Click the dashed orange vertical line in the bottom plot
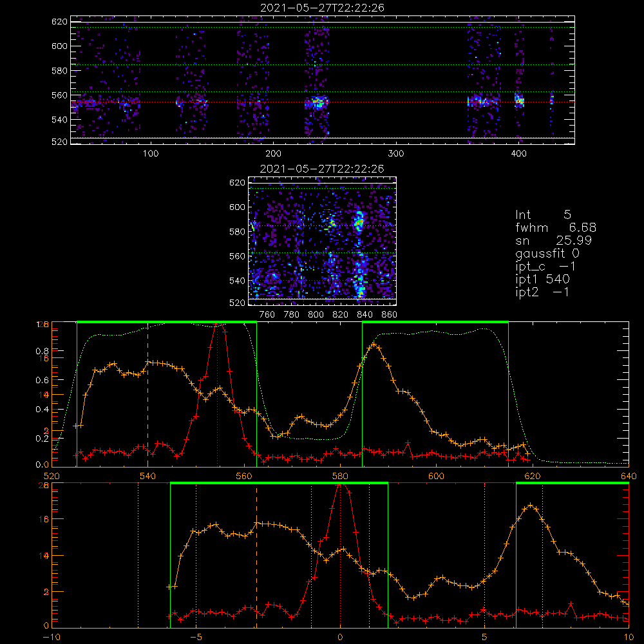This screenshot has height=644, width=644. (x=257, y=556)
